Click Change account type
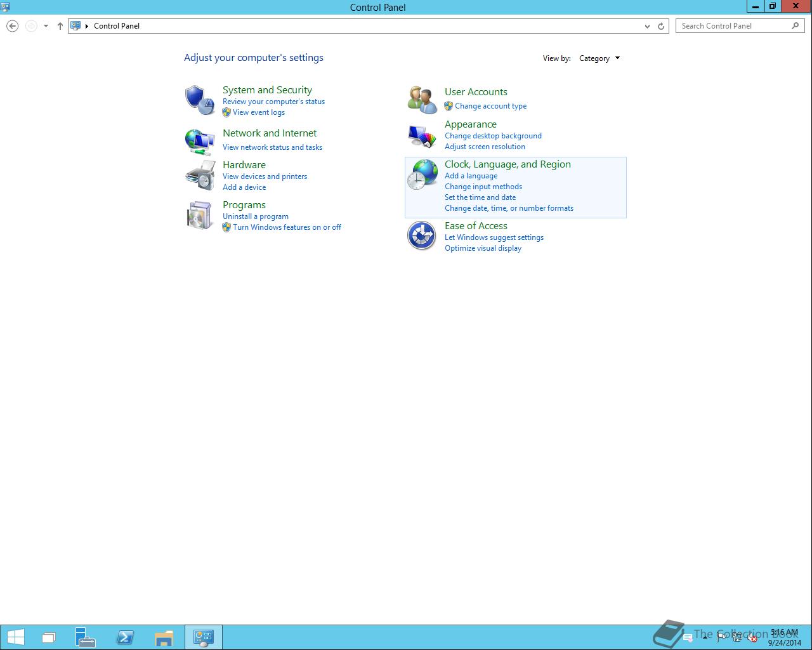This screenshot has width=812, height=650. [x=490, y=106]
